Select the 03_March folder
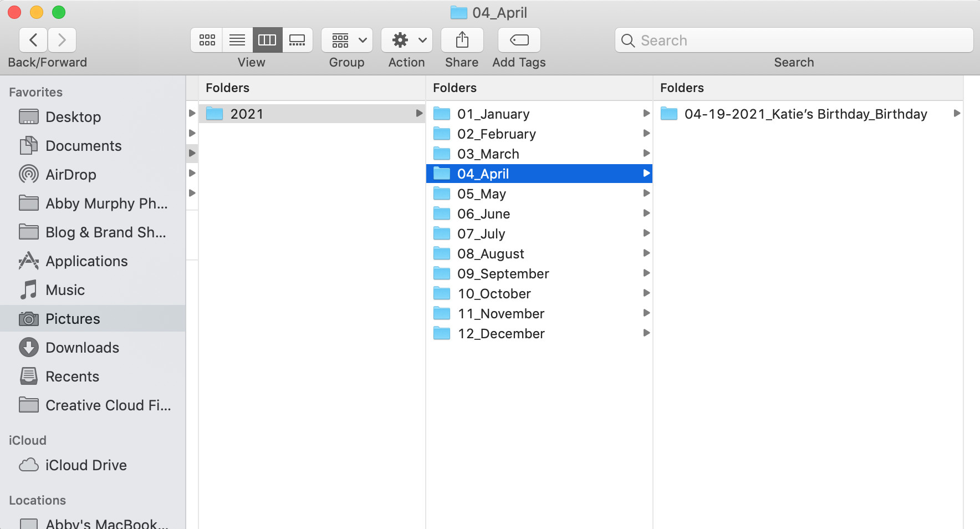980x529 pixels. [539, 154]
